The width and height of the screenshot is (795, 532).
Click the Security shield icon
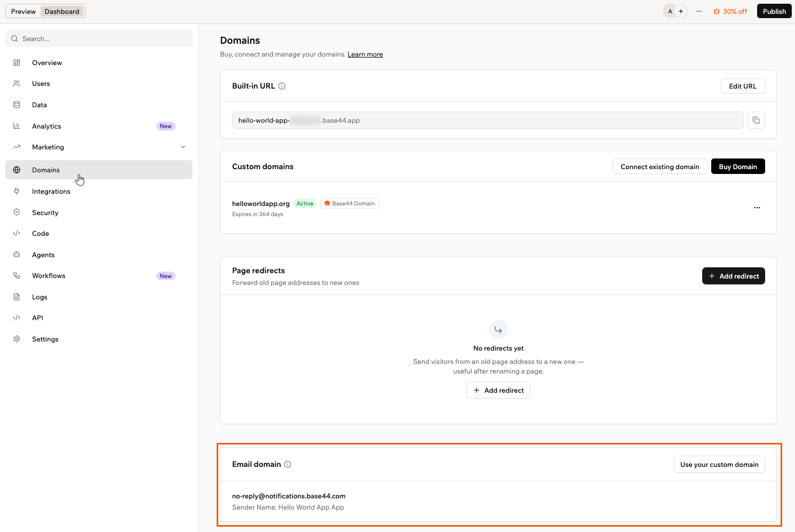[x=17, y=212]
